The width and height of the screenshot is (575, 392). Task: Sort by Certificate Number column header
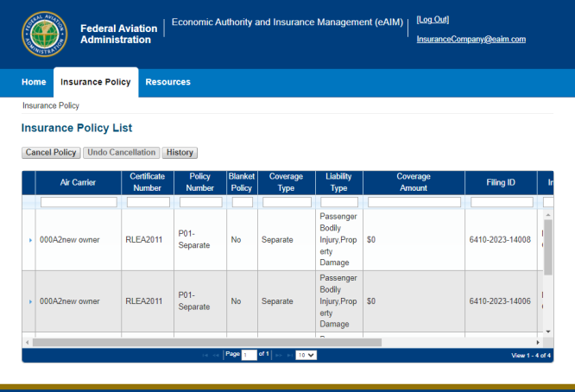(x=148, y=182)
